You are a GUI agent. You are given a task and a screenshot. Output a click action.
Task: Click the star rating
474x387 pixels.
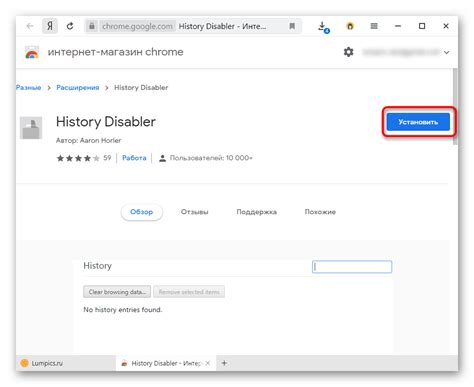pos(78,158)
